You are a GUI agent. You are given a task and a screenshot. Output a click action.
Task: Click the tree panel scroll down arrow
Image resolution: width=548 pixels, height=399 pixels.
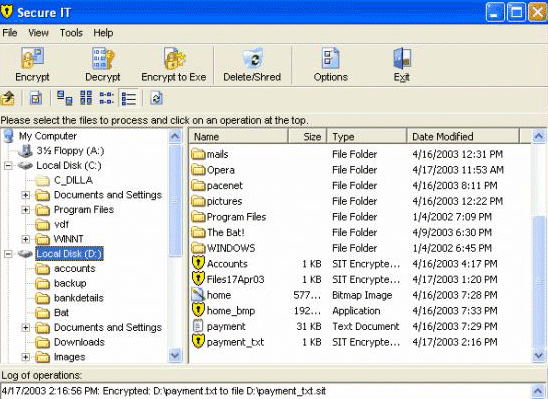175,355
